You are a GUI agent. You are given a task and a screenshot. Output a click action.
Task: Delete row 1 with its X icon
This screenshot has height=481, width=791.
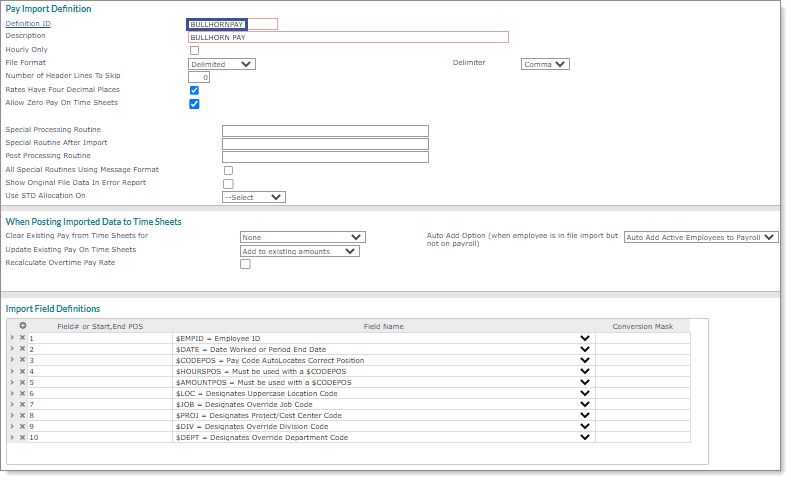click(x=22, y=338)
